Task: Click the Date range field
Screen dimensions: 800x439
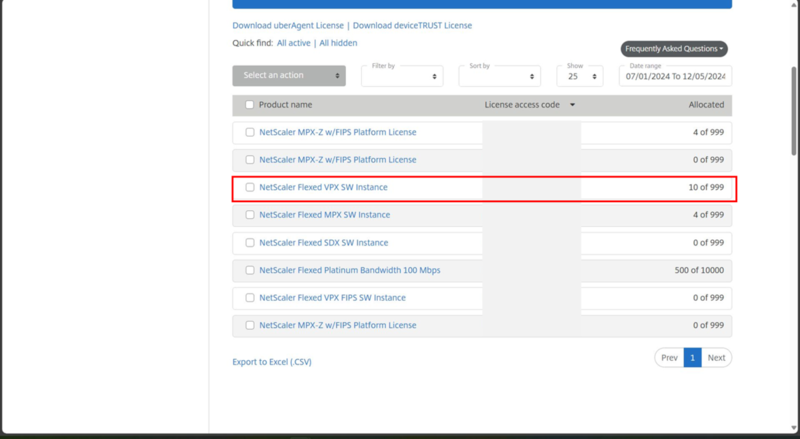Action: [x=675, y=76]
